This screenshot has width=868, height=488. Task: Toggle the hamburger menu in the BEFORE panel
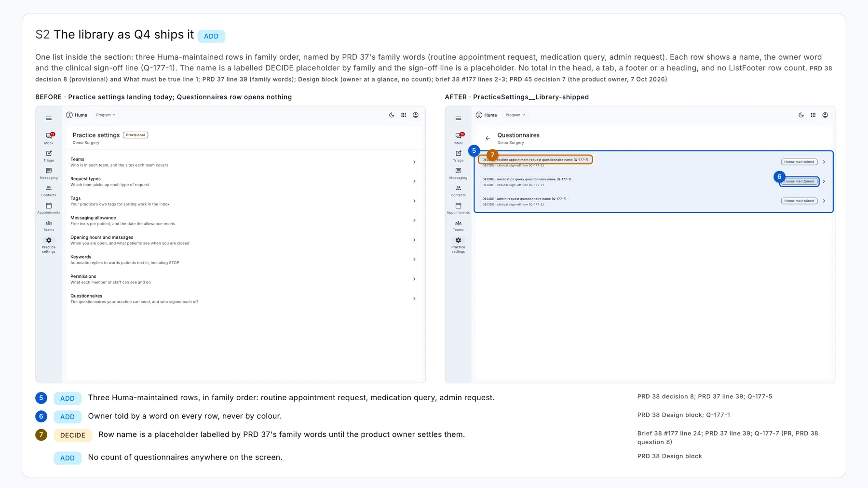pyautogui.click(x=49, y=118)
